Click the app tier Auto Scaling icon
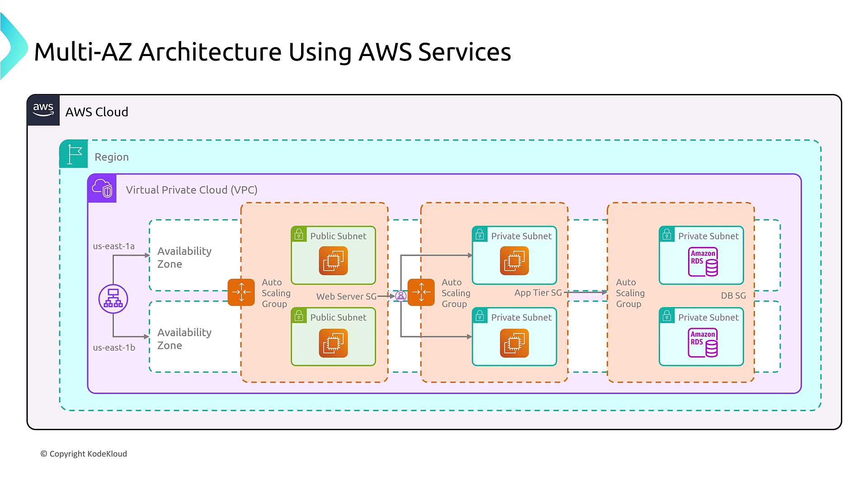Screen dimensions: 868x488 click(421, 292)
